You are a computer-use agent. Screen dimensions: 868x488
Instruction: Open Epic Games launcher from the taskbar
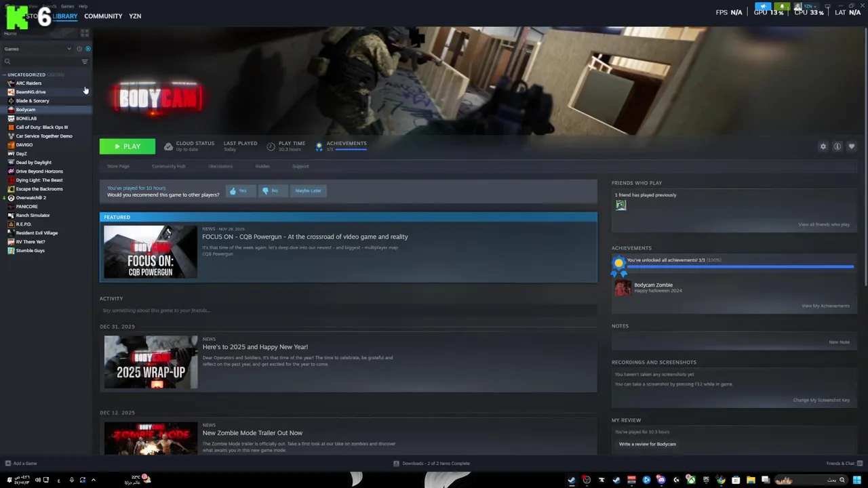pos(706,481)
